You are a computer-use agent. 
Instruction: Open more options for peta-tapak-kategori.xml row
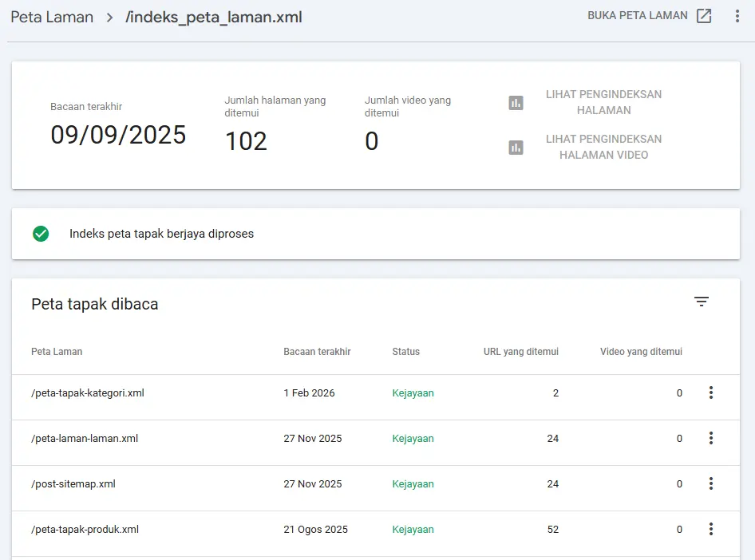coord(710,392)
